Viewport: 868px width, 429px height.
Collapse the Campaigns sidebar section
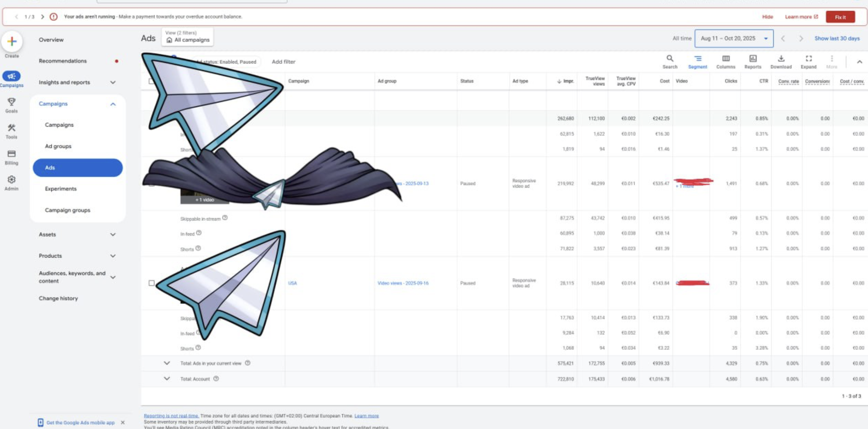(113, 104)
